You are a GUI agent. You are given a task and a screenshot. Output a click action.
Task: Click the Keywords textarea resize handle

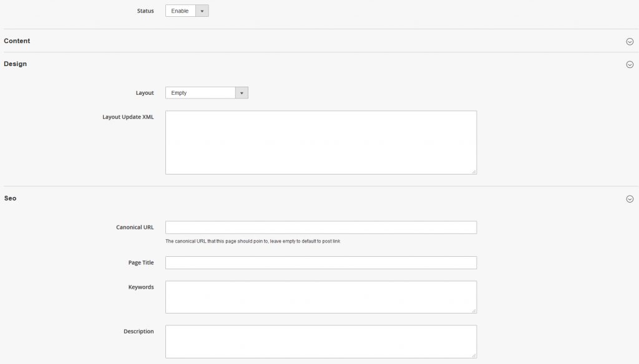click(474, 310)
